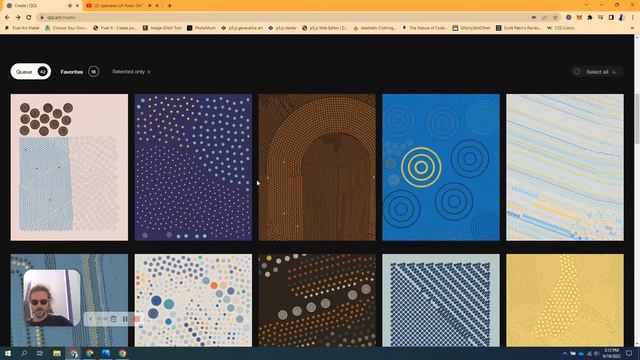Open the Windows Start menu
The image size is (640, 360).
click(8, 353)
